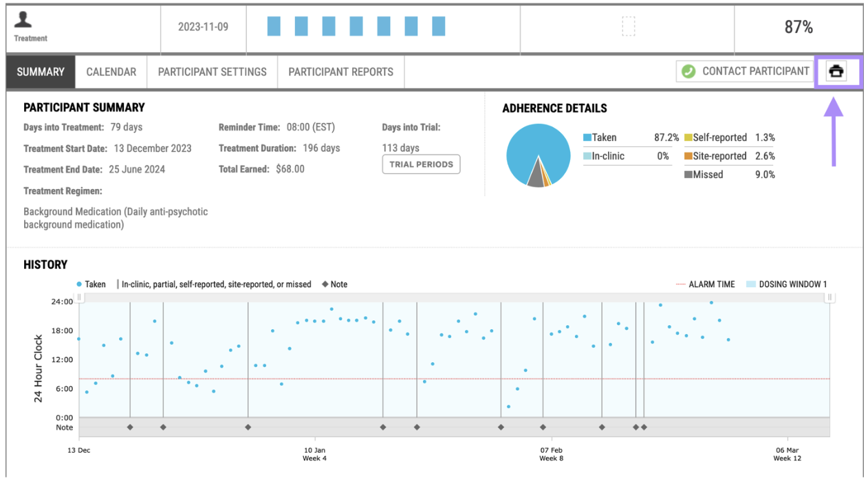Screen dimensions: 868x481
Task: Select the dashed empty square in the header
Action: point(627,25)
